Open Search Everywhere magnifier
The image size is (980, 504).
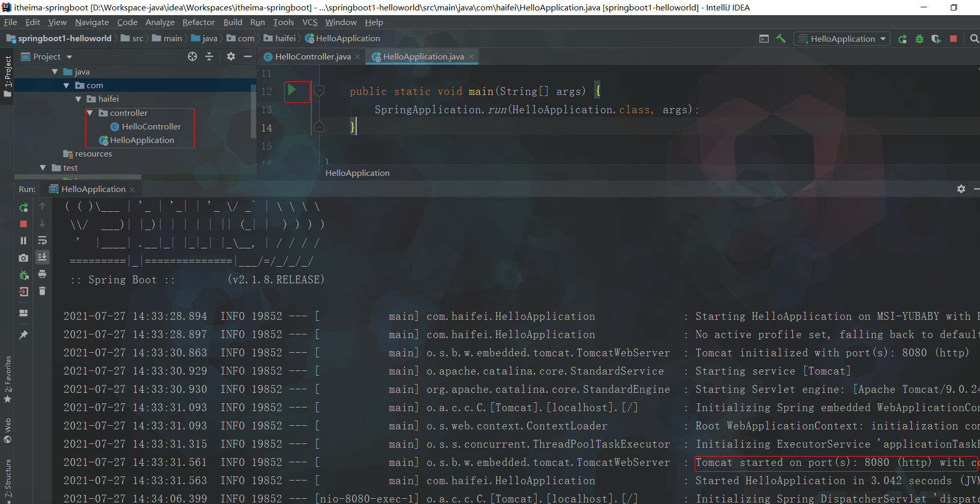[x=974, y=39]
